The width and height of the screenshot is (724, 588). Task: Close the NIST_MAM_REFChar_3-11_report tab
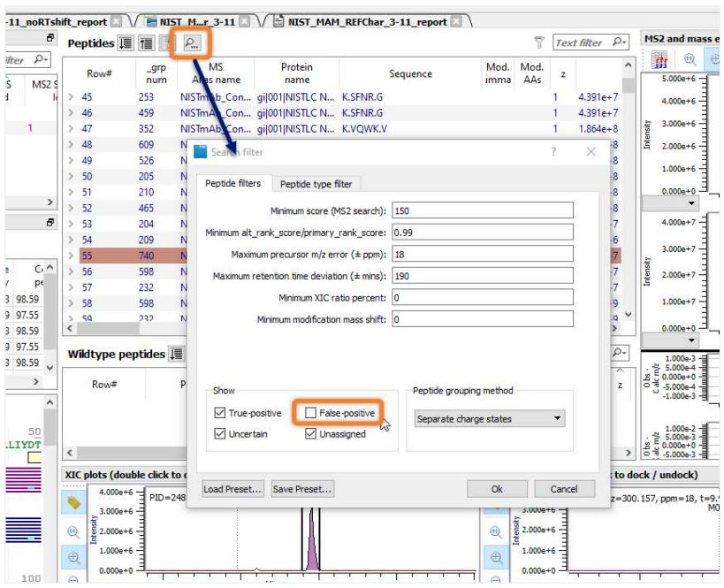tap(456, 21)
